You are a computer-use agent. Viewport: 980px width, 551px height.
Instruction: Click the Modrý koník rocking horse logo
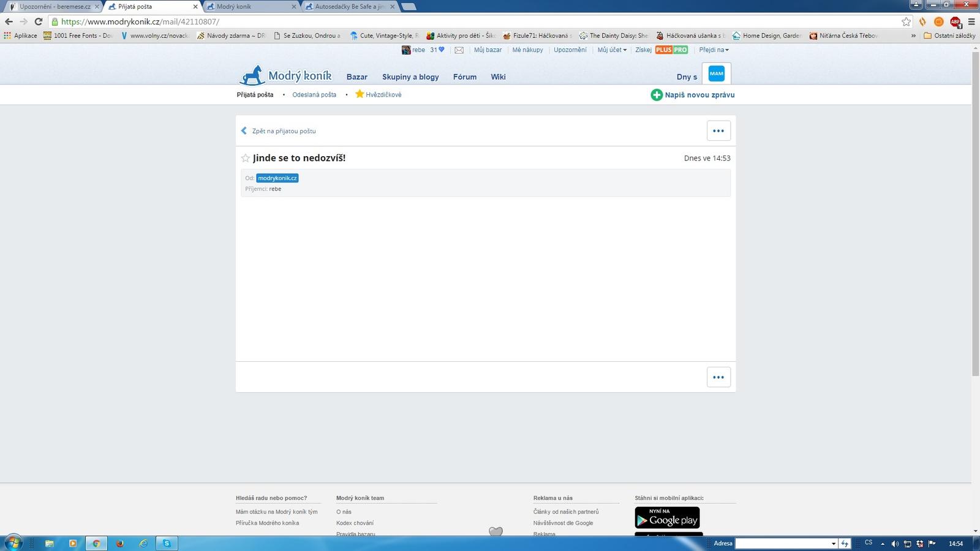252,75
